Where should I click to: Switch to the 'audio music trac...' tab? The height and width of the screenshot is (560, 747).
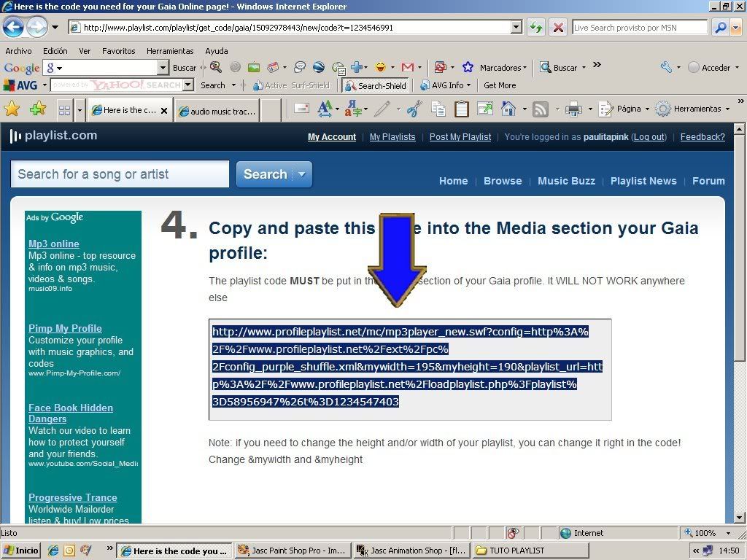[x=217, y=111]
